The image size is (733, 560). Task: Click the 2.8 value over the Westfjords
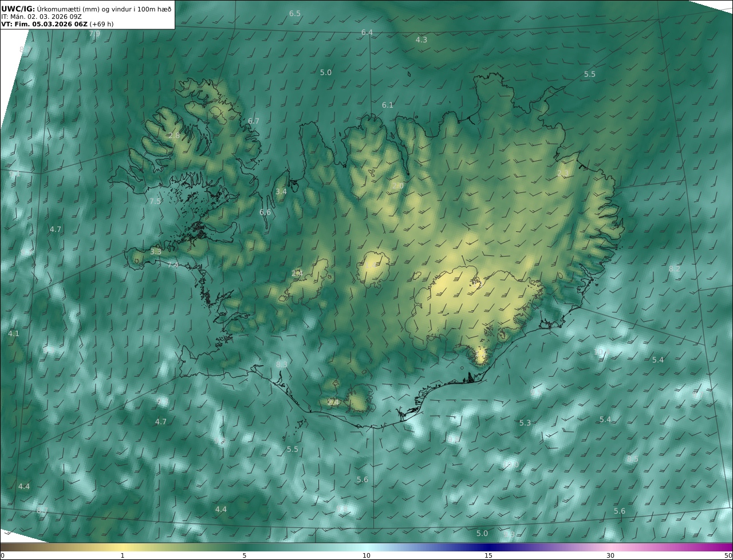(x=174, y=136)
